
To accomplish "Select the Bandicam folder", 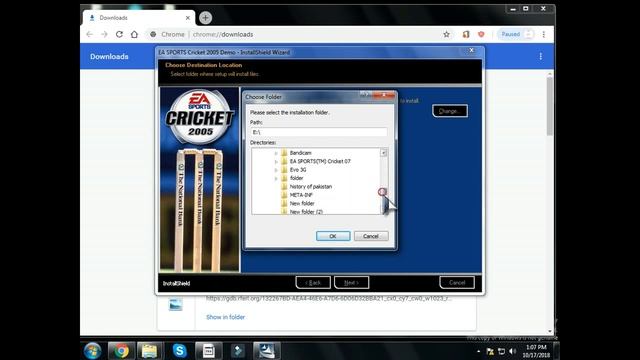I will [x=300, y=153].
